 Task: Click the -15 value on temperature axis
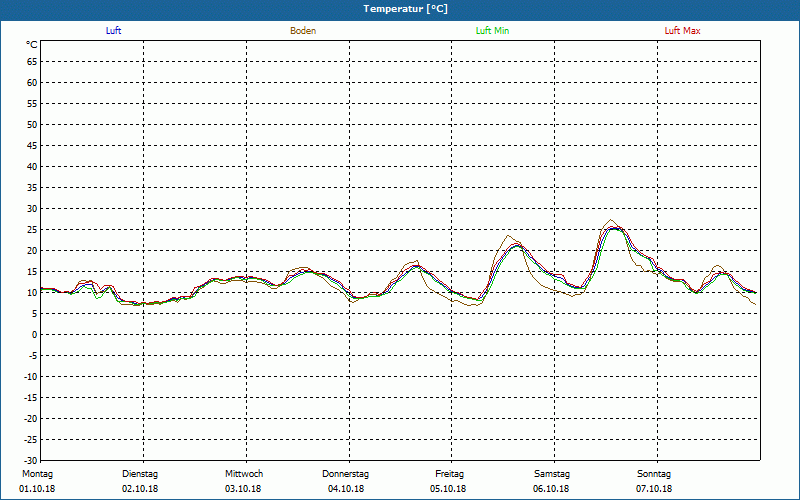(x=31, y=397)
